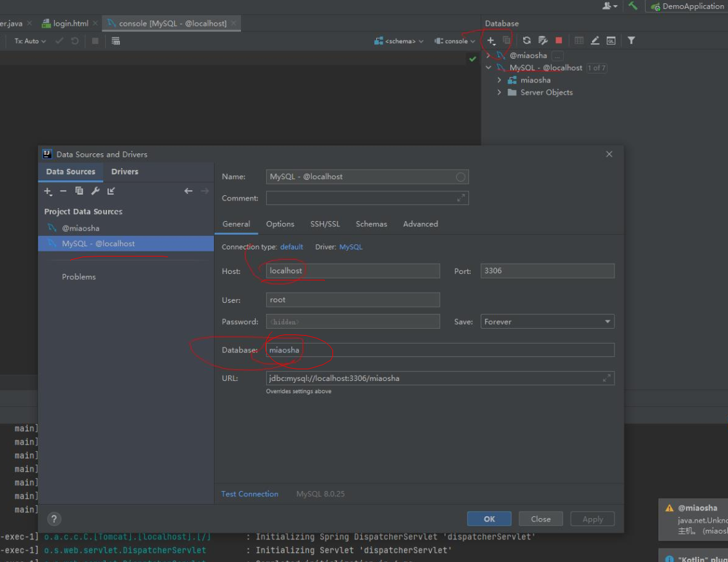Click the Test Connection link

coord(249,494)
